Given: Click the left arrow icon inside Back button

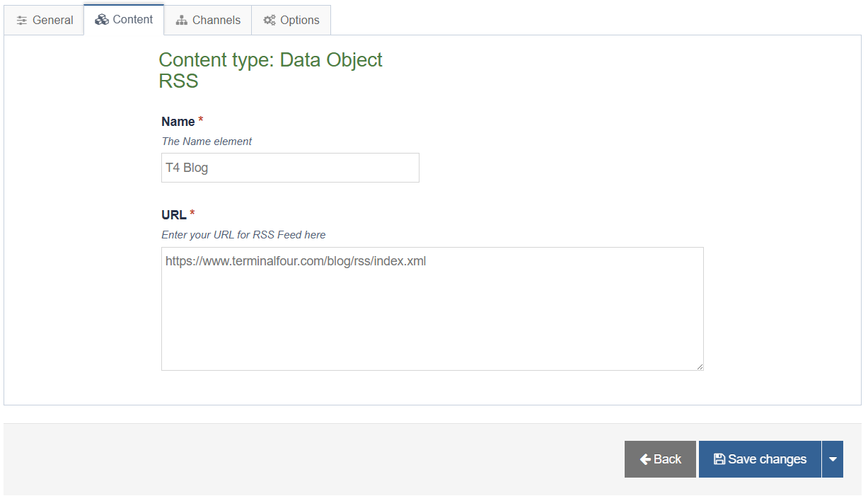Looking at the screenshot, I should (645, 459).
